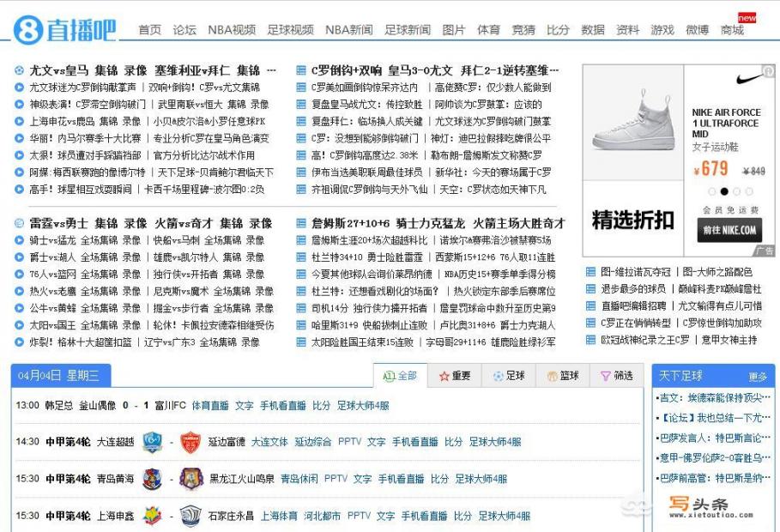The image size is (780, 532).
Task: Open 太阳险胜国王结束15连败 news link
Action: tap(362, 342)
